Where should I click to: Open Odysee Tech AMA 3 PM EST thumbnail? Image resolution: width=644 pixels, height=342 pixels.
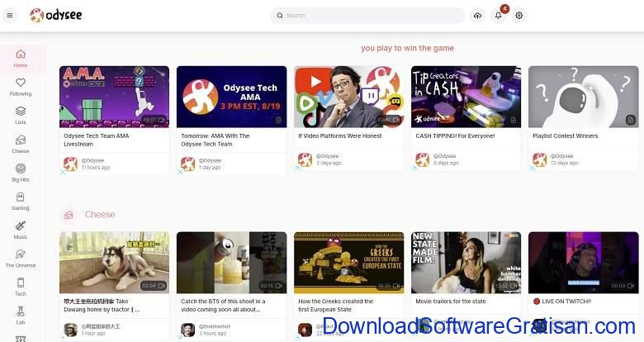point(232,97)
